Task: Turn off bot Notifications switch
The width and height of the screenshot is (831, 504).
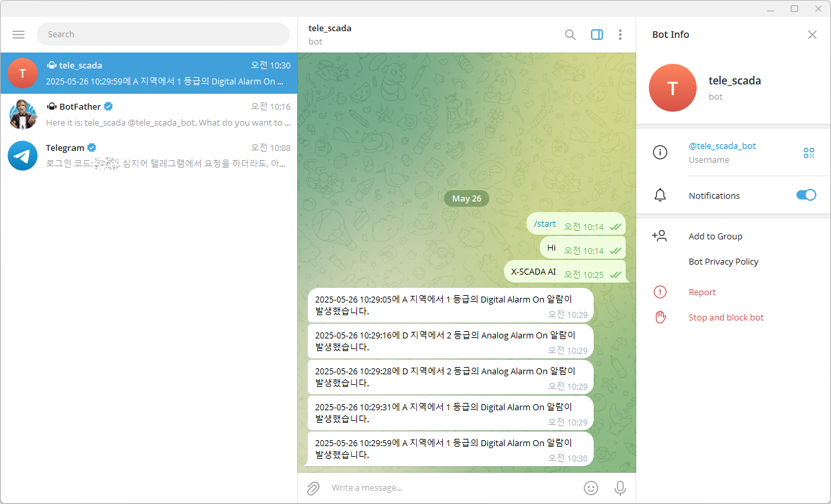Action: [806, 195]
